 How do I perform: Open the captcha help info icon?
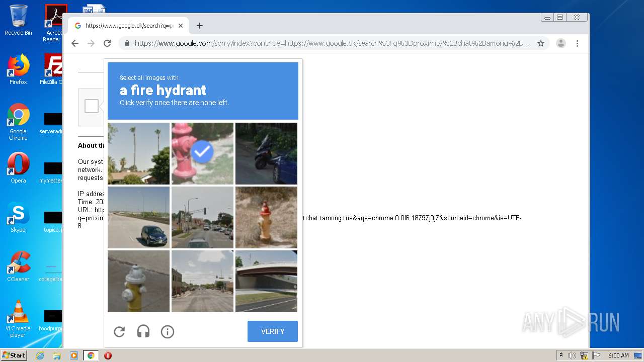[168, 332]
